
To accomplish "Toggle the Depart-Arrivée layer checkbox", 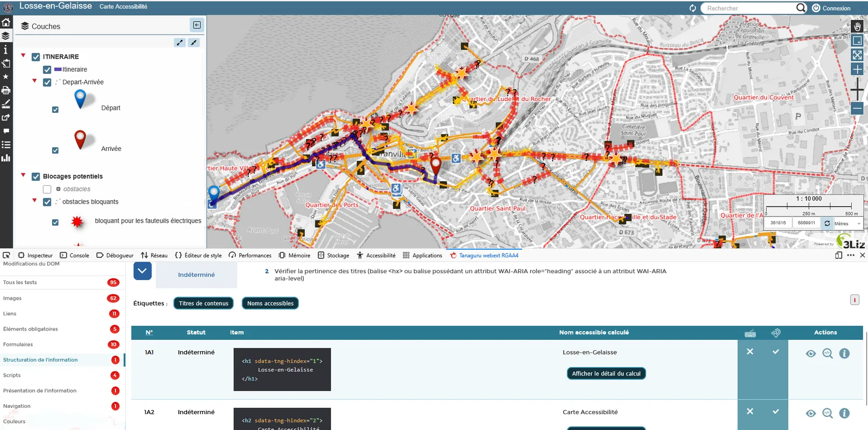I will pyautogui.click(x=47, y=83).
